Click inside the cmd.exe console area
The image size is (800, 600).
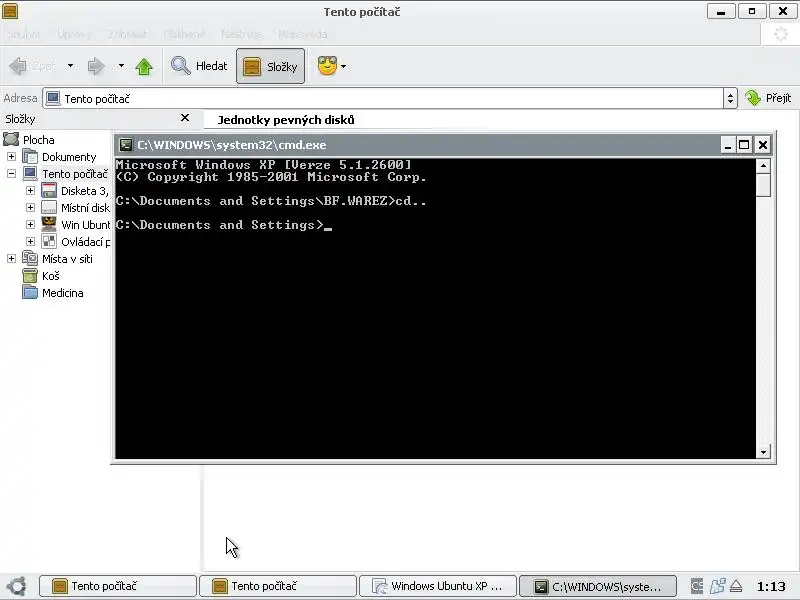435,308
